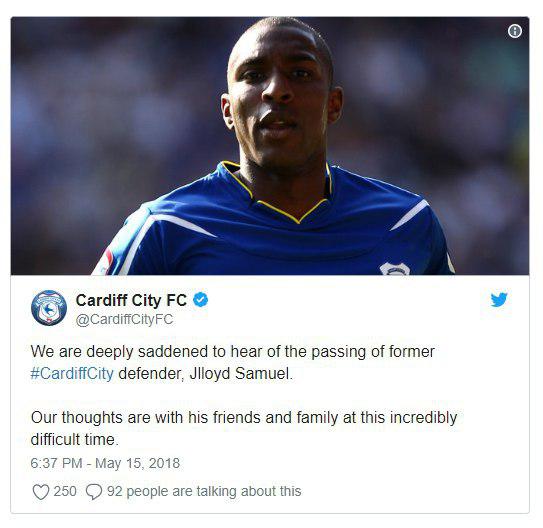Click the Jlloyd Samuel name text

click(241, 374)
